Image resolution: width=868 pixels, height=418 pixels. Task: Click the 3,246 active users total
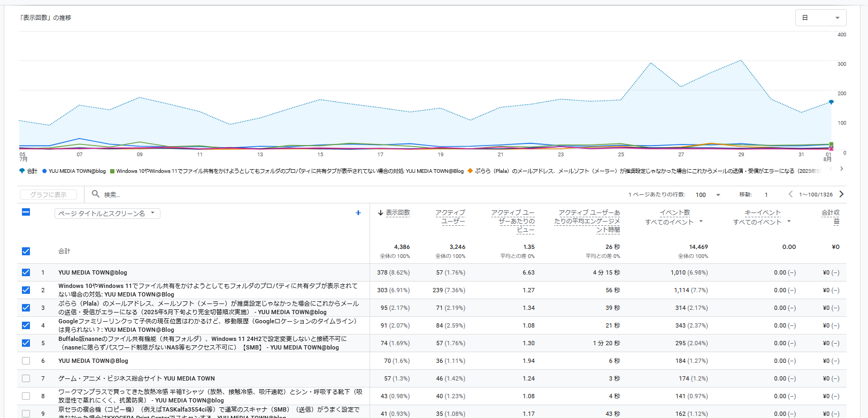coord(457,247)
